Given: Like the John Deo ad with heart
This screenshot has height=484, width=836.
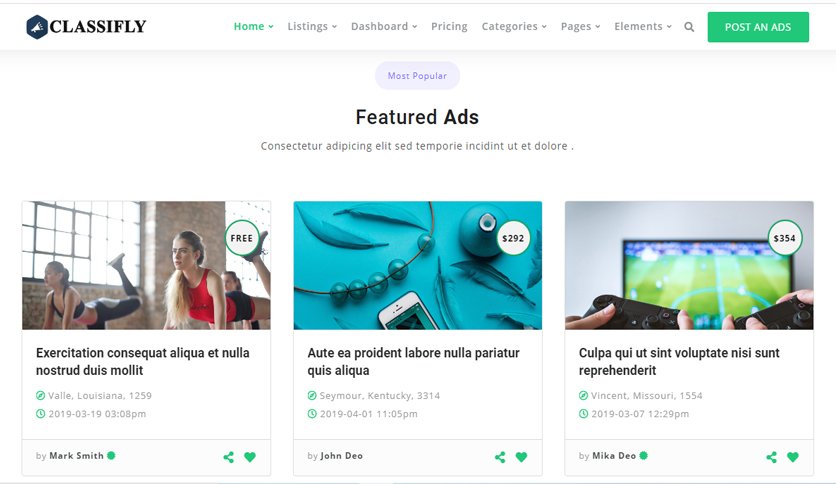Looking at the screenshot, I should coord(521,457).
